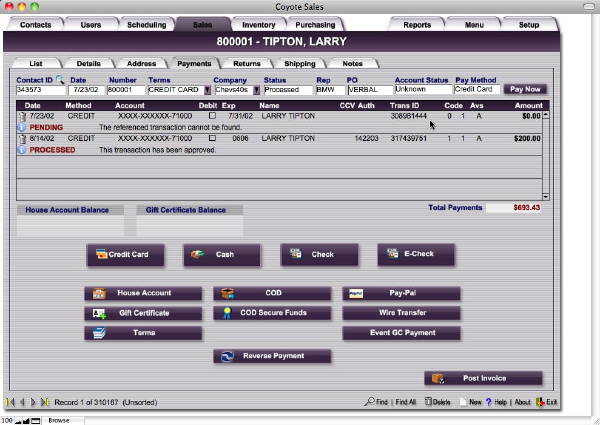Viewport: 600px width, 425px height.
Task: Click the trash icon on 7/23/02 payment
Action: coord(22,116)
